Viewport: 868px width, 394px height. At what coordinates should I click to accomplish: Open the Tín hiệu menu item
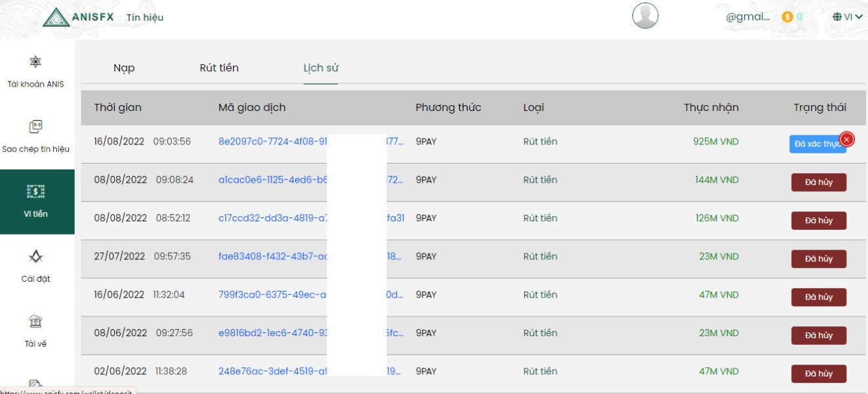click(145, 18)
